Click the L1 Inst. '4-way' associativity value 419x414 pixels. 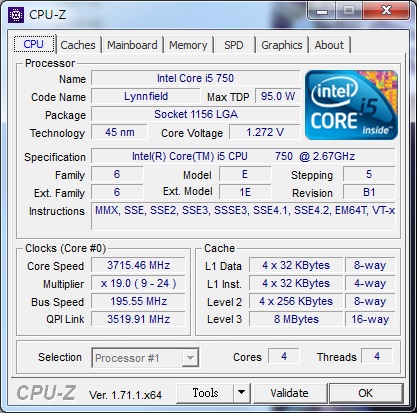click(x=370, y=283)
